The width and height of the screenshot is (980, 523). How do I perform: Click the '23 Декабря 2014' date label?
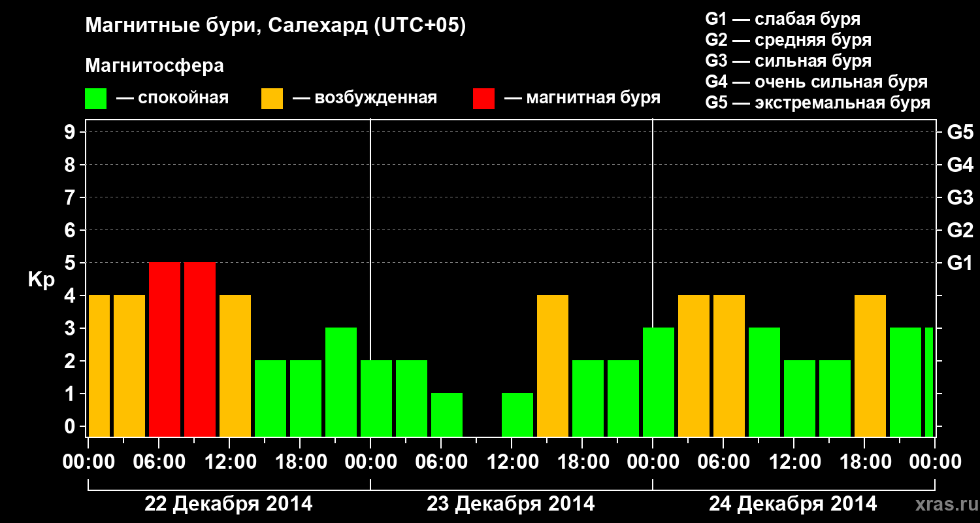511,504
